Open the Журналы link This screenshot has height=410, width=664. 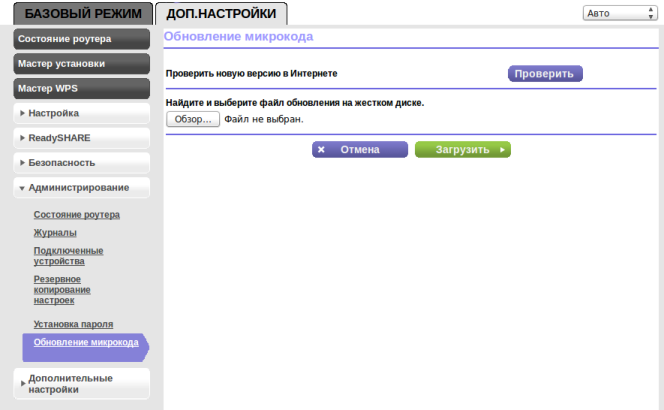[x=55, y=233]
